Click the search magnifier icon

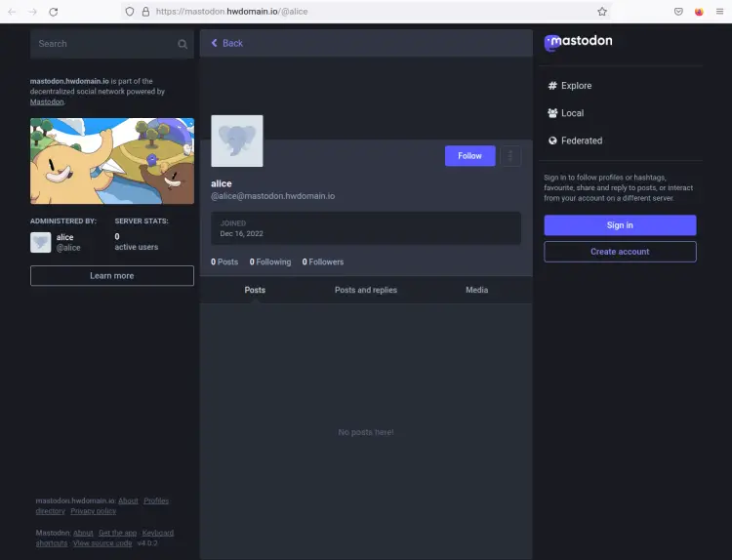[x=183, y=44]
